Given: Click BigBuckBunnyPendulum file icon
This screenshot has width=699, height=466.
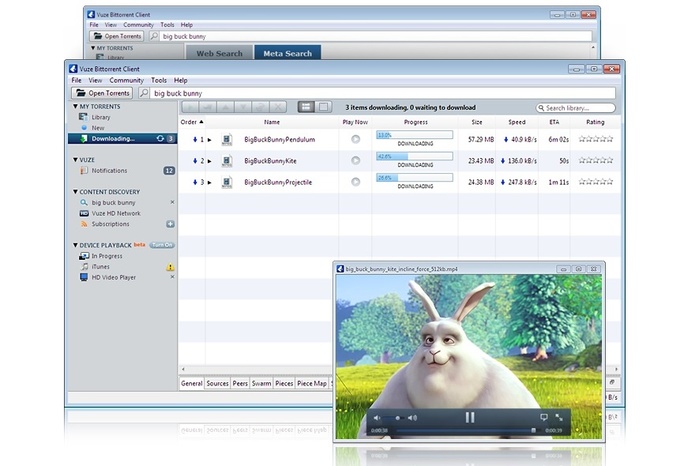Looking at the screenshot, I should 227,140.
